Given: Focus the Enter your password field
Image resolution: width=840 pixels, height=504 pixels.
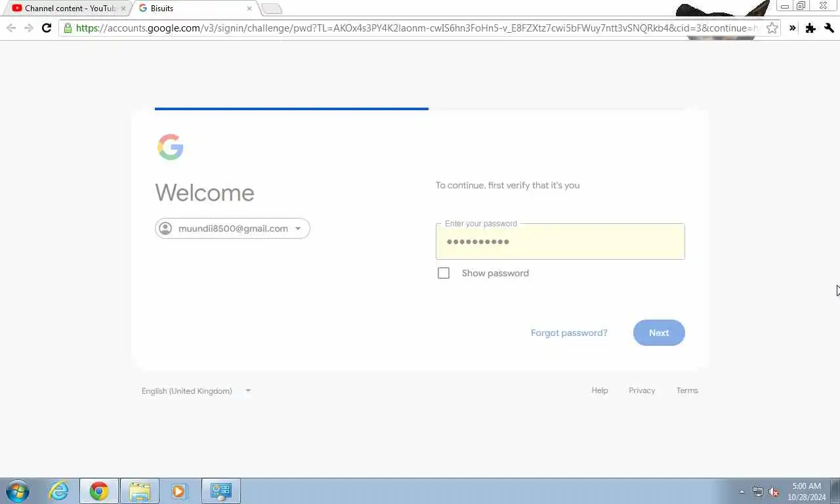Looking at the screenshot, I should [560, 241].
